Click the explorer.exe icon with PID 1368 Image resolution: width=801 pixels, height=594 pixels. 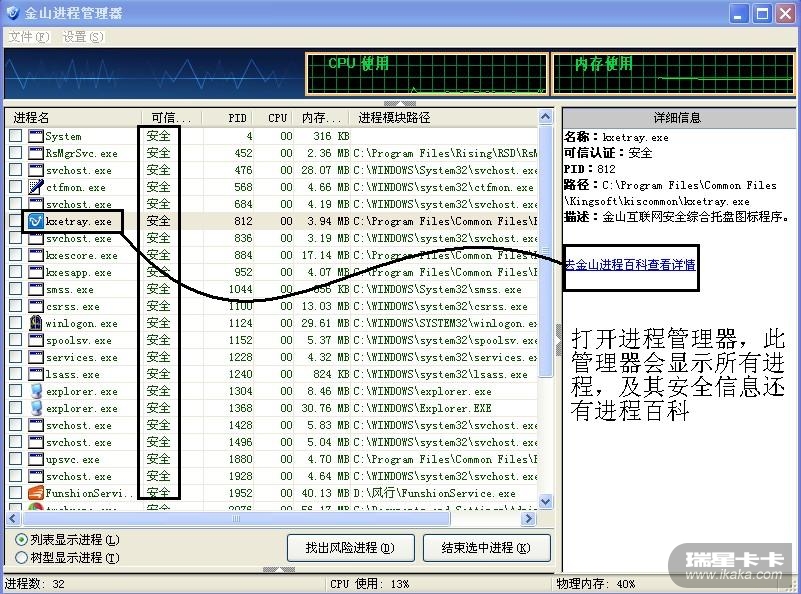pos(36,408)
